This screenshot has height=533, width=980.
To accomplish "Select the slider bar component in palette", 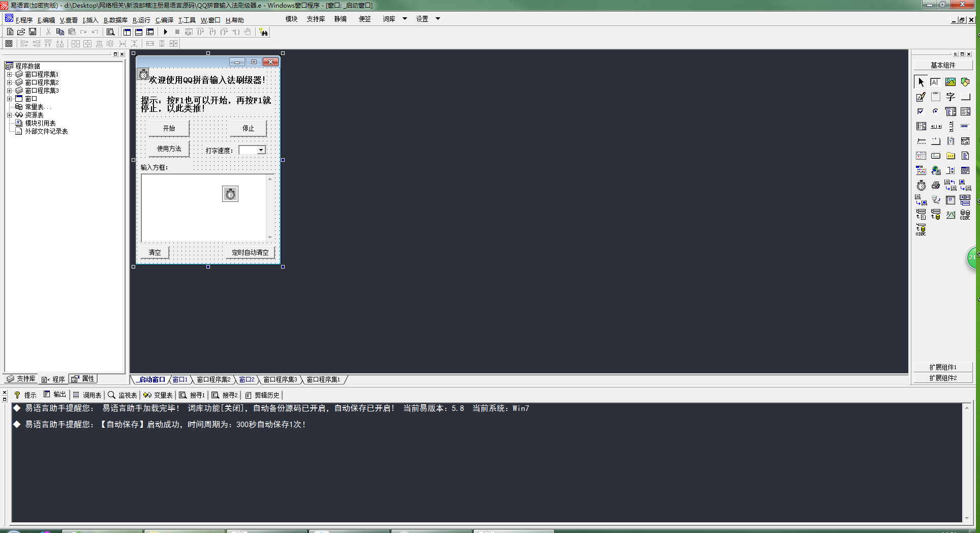I will tap(921, 141).
